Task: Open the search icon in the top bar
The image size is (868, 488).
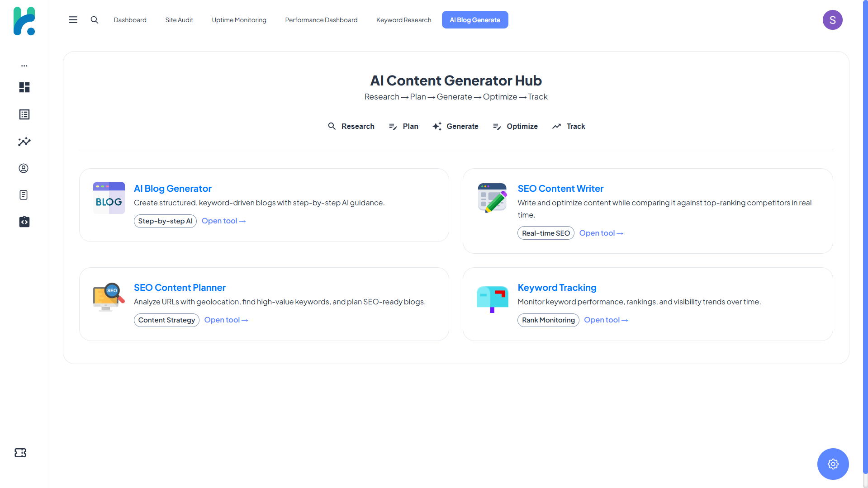Action: tap(95, 20)
